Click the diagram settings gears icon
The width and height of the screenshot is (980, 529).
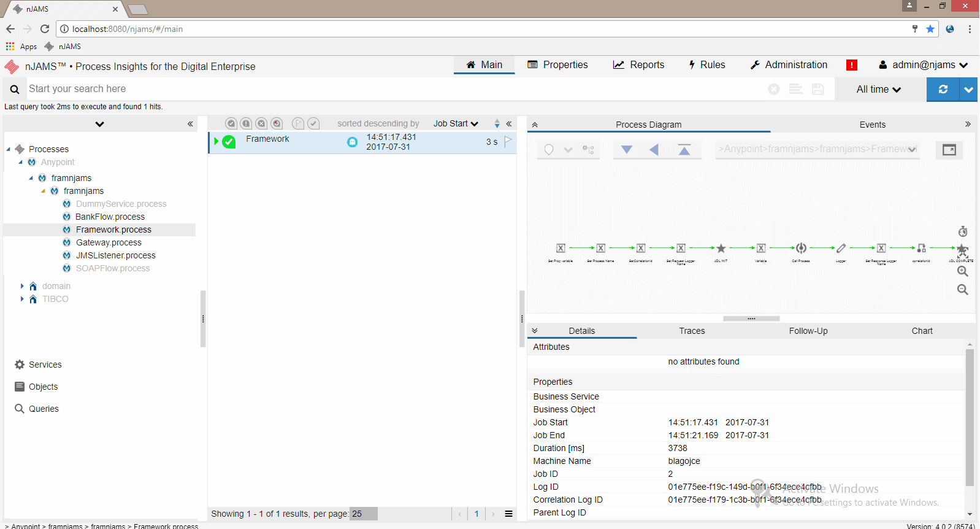click(588, 150)
